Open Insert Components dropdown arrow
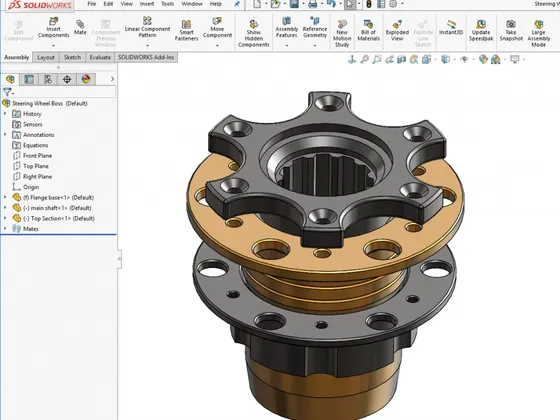 tap(53, 46)
